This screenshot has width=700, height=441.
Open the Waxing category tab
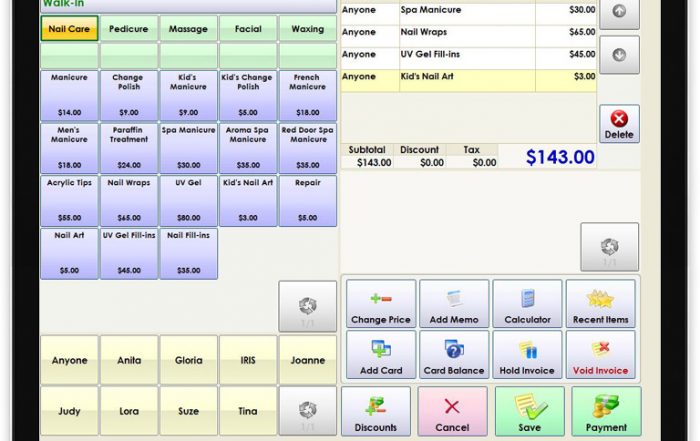pos(308,29)
